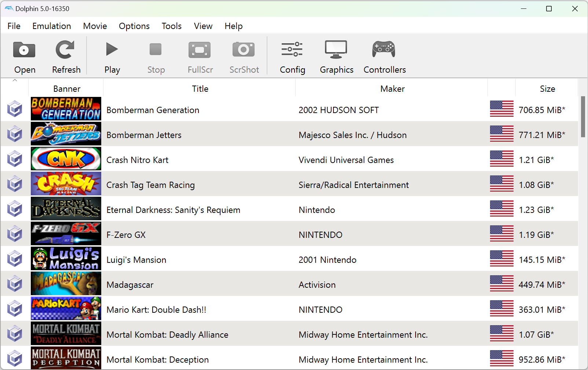Open the Movie menu
Image resolution: width=588 pixels, height=370 pixels.
click(95, 26)
